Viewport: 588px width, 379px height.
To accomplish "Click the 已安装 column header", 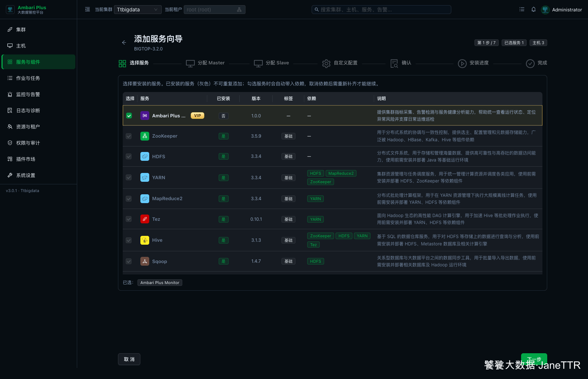I will (223, 99).
